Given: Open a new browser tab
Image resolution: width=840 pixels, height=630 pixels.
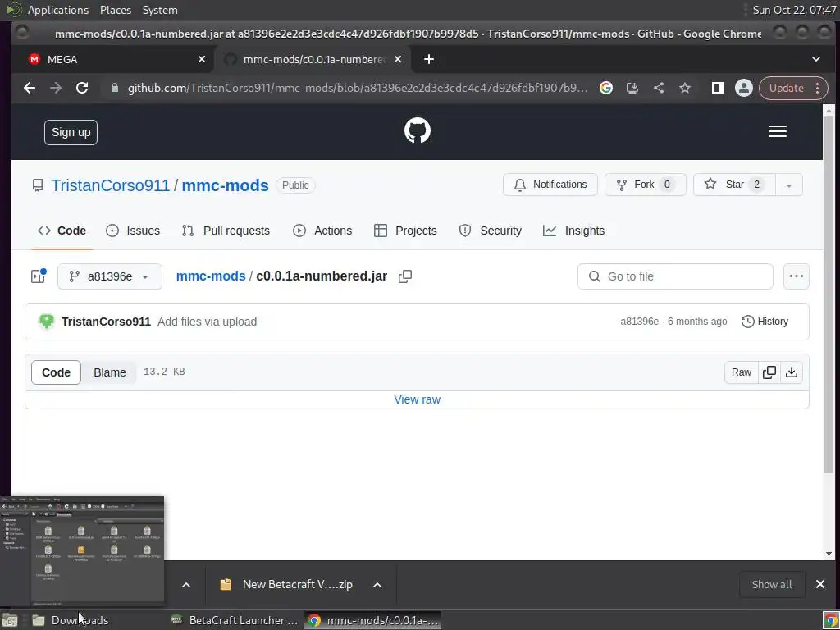Looking at the screenshot, I should (x=428, y=59).
